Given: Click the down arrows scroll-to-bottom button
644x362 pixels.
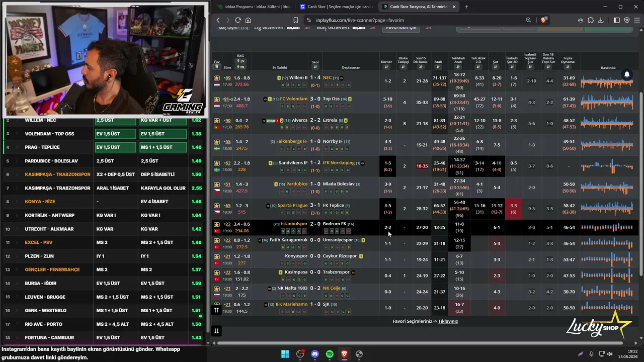Looking at the screenshot, I should click(x=216, y=330).
